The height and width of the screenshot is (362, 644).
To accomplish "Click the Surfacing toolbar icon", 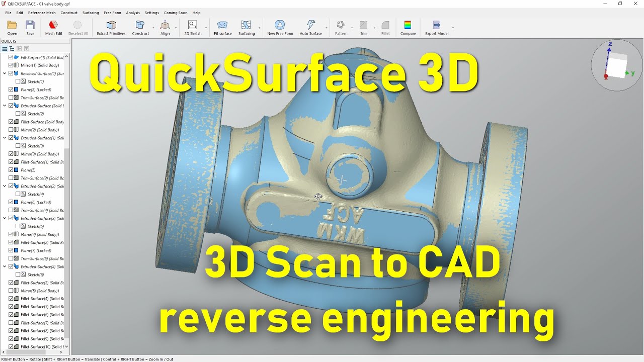I will pyautogui.click(x=246, y=25).
